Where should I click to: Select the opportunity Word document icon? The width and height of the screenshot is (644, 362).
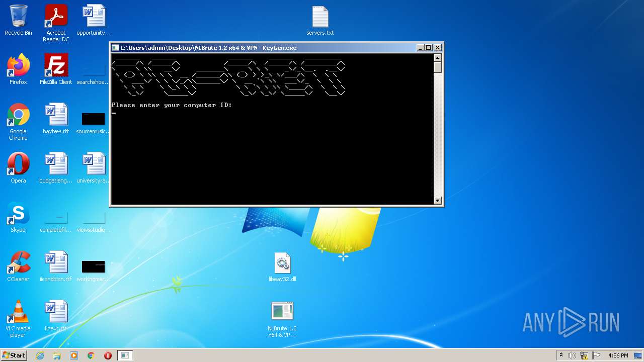point(94,20)
